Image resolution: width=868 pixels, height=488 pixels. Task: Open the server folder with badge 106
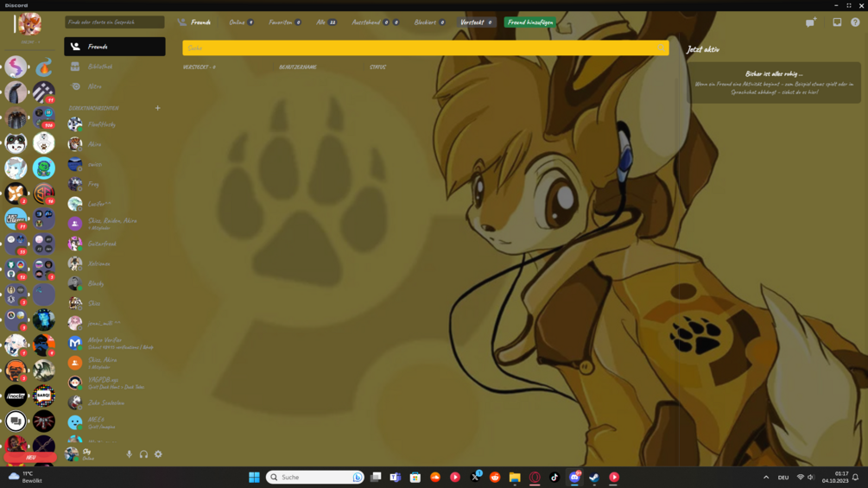point(44,117)
